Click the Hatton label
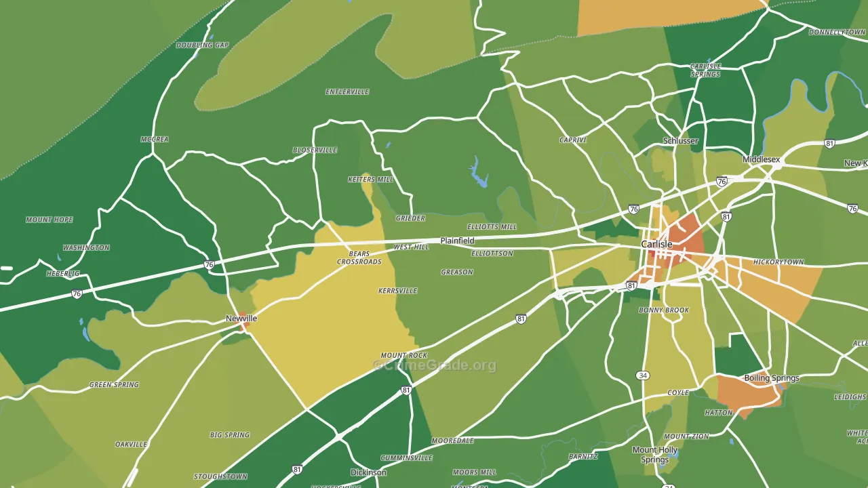Image resolution: width=868 pixels, height=488 pixels. (x=718, y=413)
